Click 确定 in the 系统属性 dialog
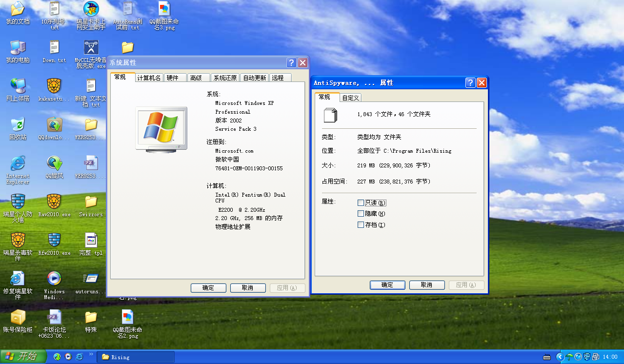 [208, 288]
